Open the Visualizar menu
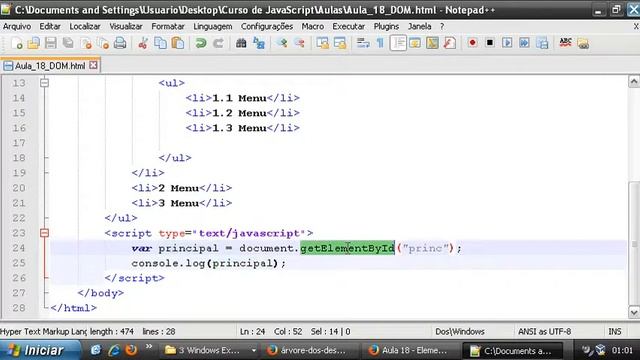 click(x=126, y=27)
